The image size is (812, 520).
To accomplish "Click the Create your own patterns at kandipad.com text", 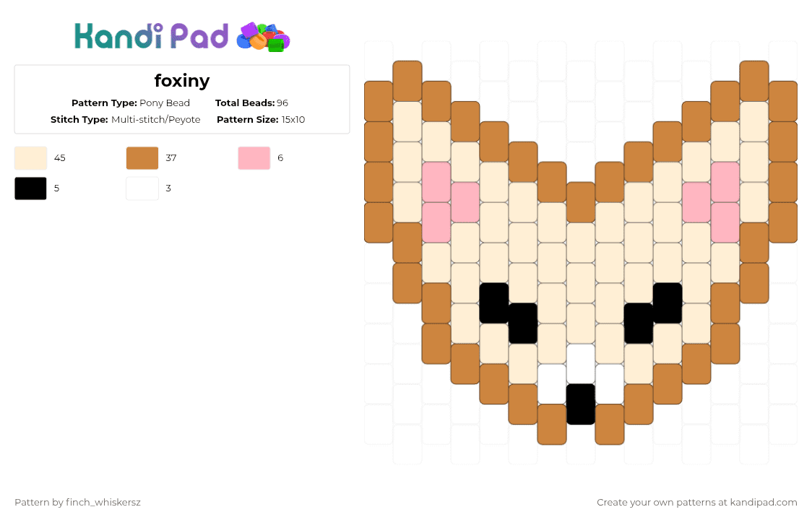I will pos(697,503).
